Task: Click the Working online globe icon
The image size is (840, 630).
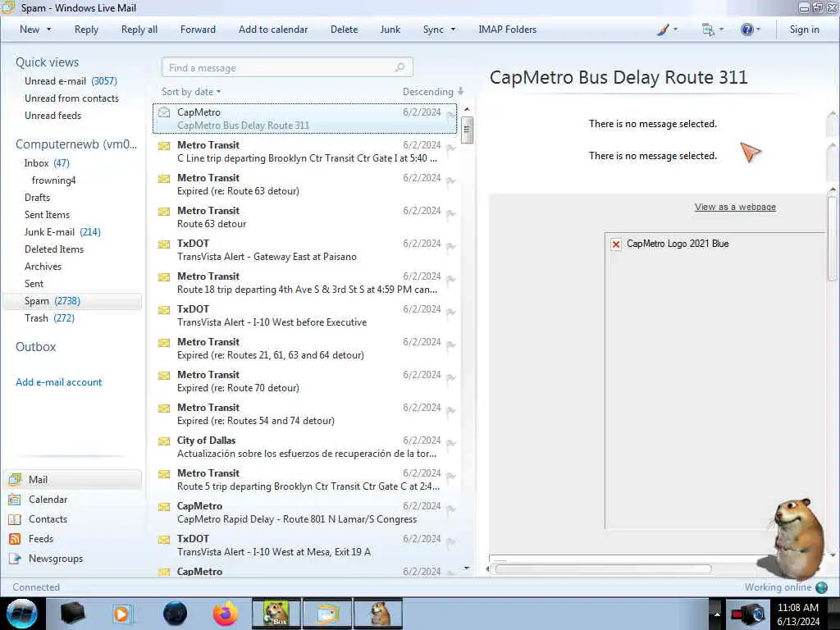Action: point(821,587)
